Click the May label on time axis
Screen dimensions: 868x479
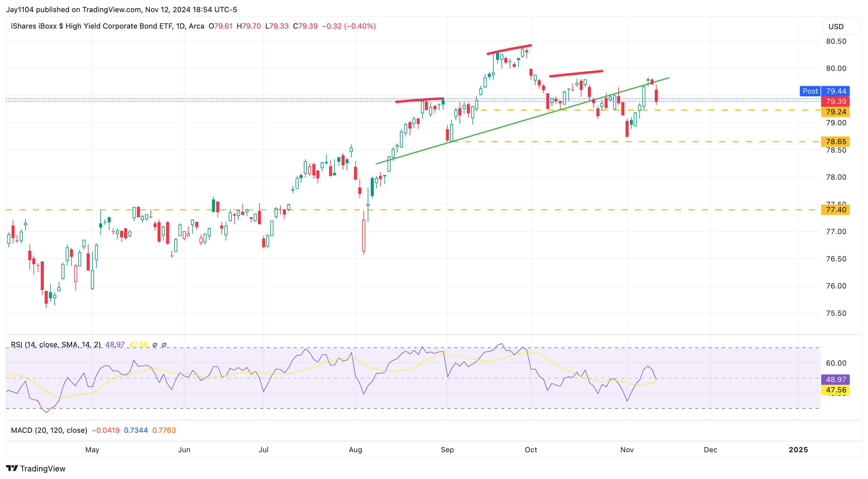click(92, 450)
